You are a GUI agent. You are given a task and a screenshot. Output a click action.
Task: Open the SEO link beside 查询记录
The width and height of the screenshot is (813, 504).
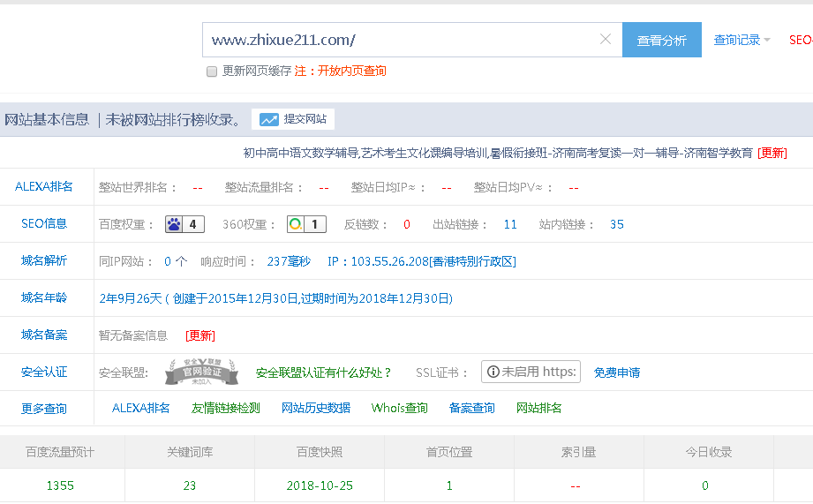click(801, 40)
